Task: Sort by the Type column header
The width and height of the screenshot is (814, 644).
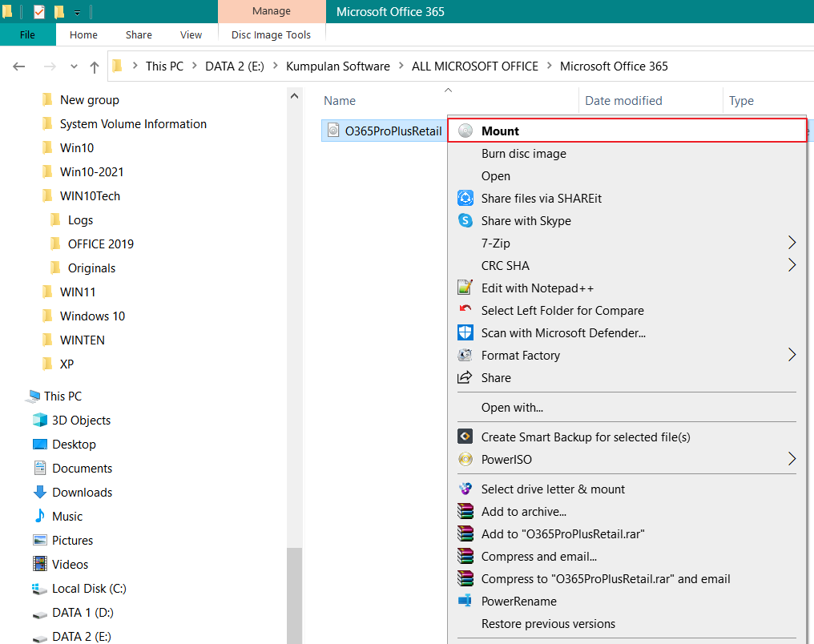Action: click(741, 101)
